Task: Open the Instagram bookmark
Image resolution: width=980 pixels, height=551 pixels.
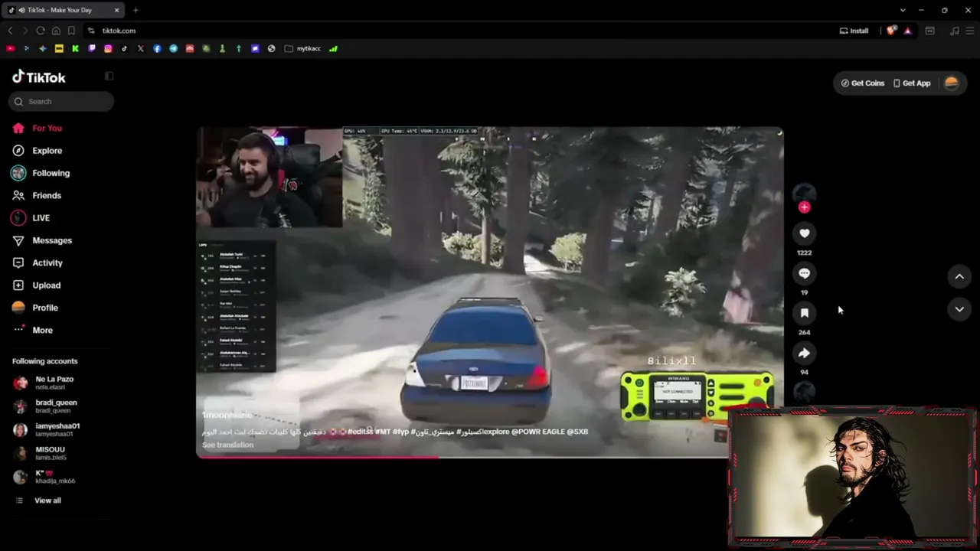Action: (108, 48)
